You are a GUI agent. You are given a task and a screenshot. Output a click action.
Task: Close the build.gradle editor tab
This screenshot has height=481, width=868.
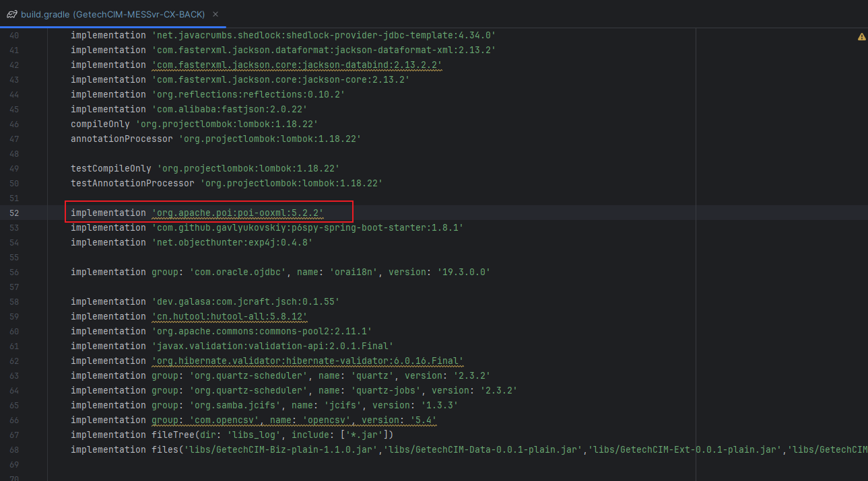pos(215,13)
